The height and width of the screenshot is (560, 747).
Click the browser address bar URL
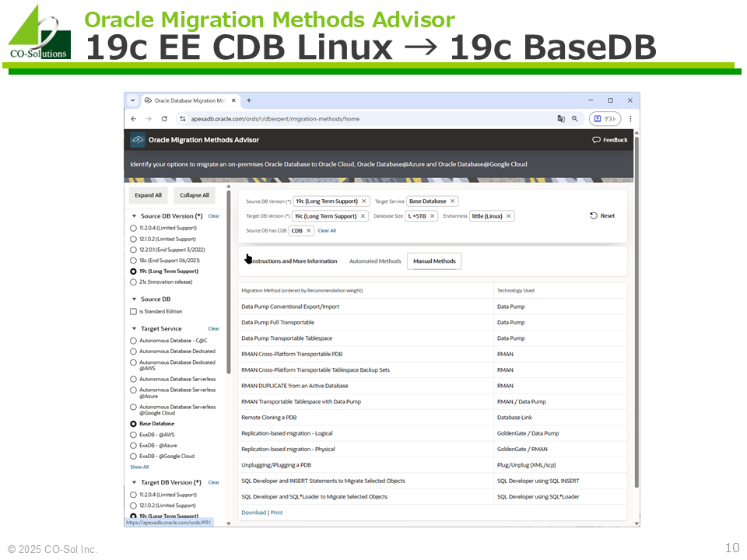click(275, 118)
